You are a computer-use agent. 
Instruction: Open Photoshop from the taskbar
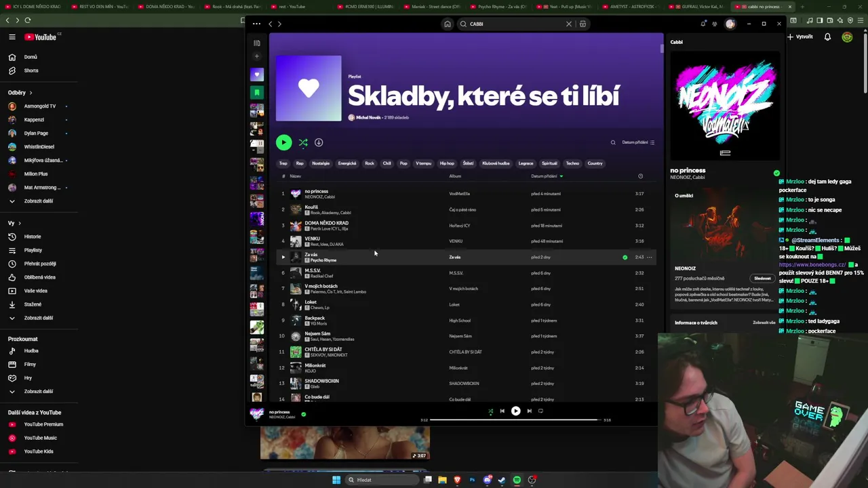coord(472,480)
